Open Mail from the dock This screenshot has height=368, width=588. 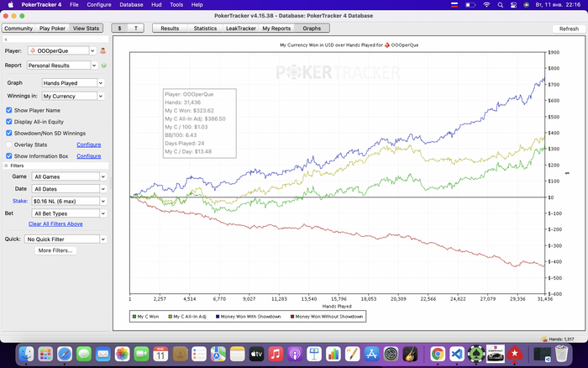tap(103, 354)
